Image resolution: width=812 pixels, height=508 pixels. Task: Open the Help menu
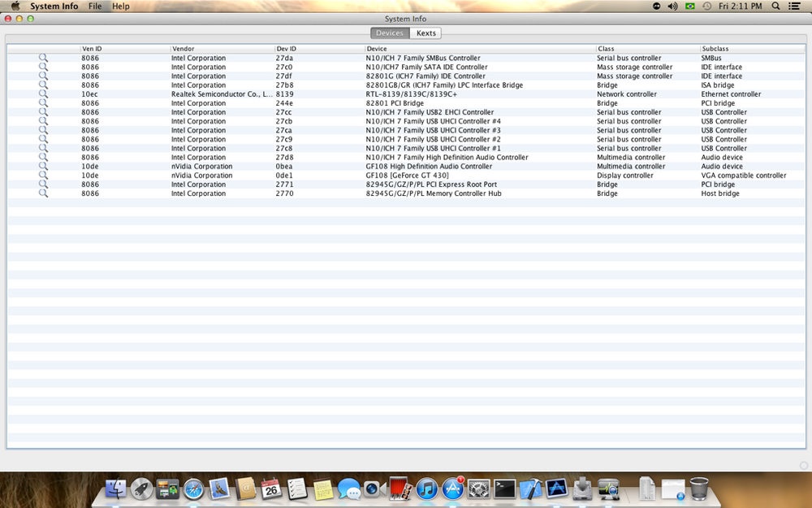click(x=121, y=6)
